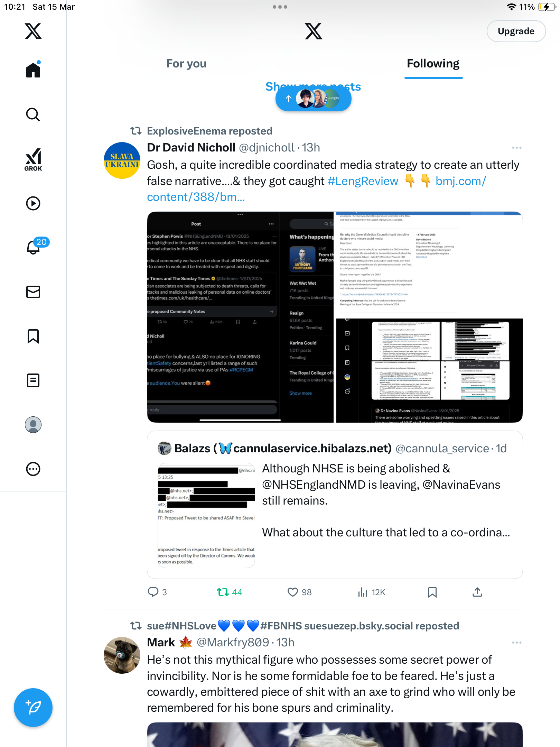
Task: Bookmark Dr David Nicholl's post
Action: pos(432,592)
